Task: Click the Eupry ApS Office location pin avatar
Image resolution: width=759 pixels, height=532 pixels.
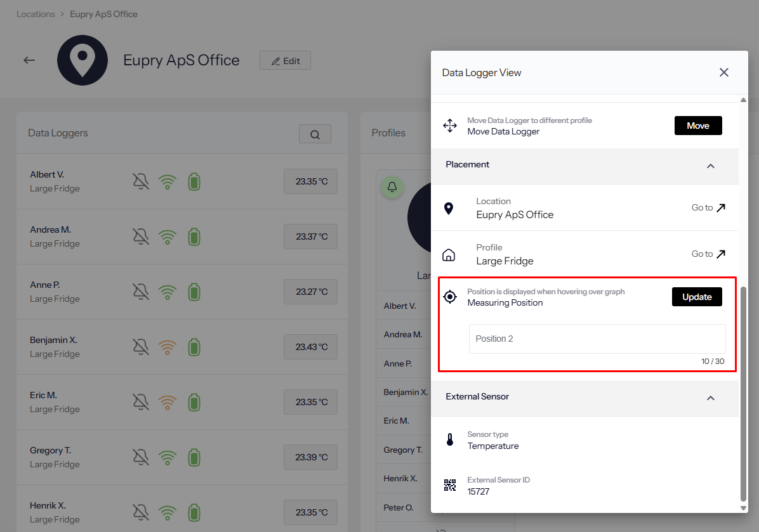Action: tap(82, 60)
